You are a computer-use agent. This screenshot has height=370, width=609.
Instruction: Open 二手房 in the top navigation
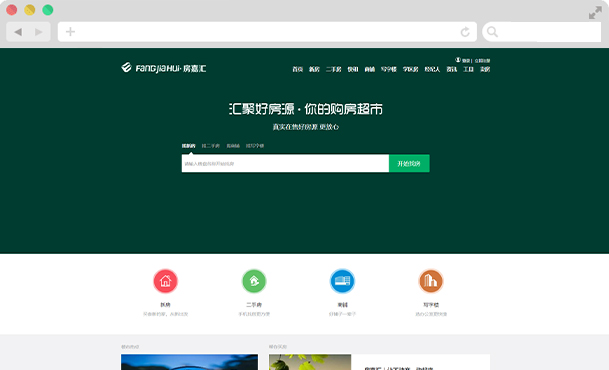click(333, 69)
